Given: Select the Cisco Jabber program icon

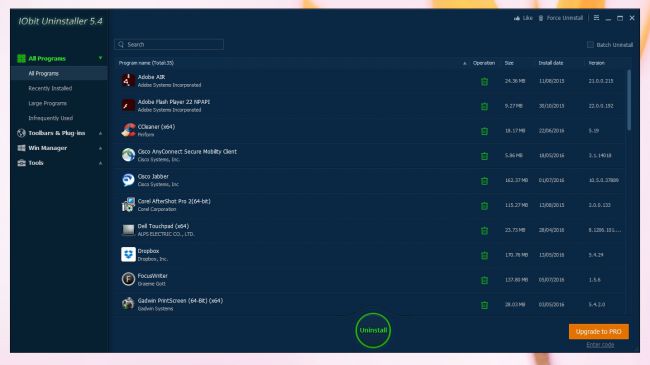Looking at the screenshot, I should tap(128, 180).
